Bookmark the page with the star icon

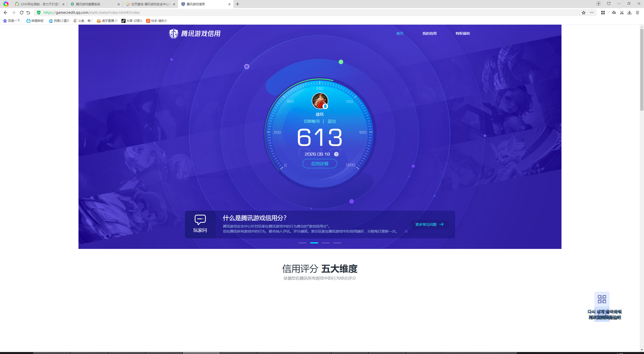click(584, 13)
